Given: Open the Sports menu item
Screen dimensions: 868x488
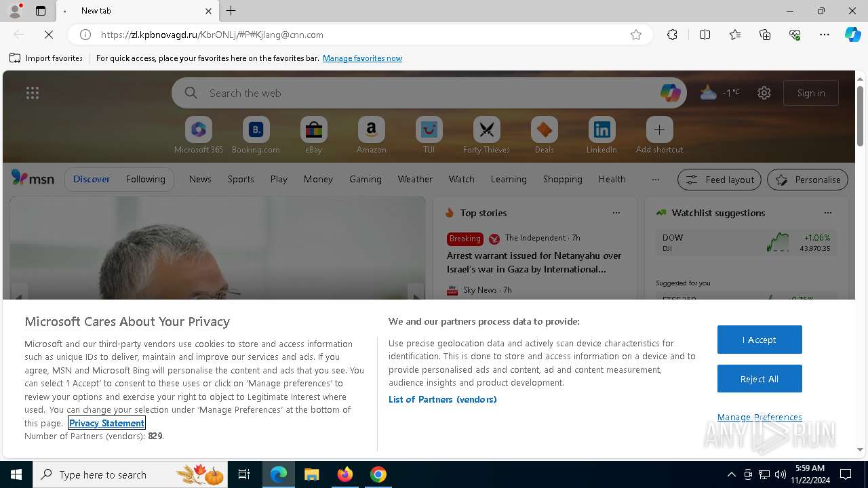Looking at the screenshot, I should point(241,179).
